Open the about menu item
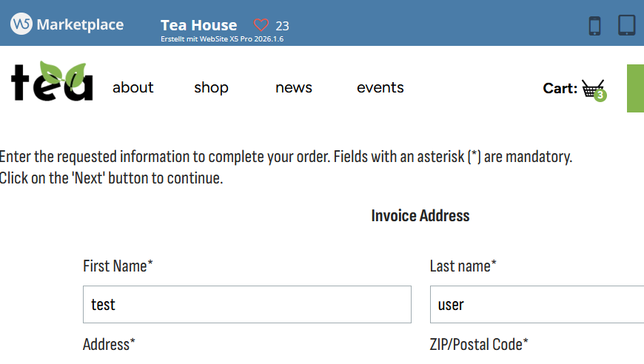Viewport: 644px width, 364px height. click(x=133, y=88)
